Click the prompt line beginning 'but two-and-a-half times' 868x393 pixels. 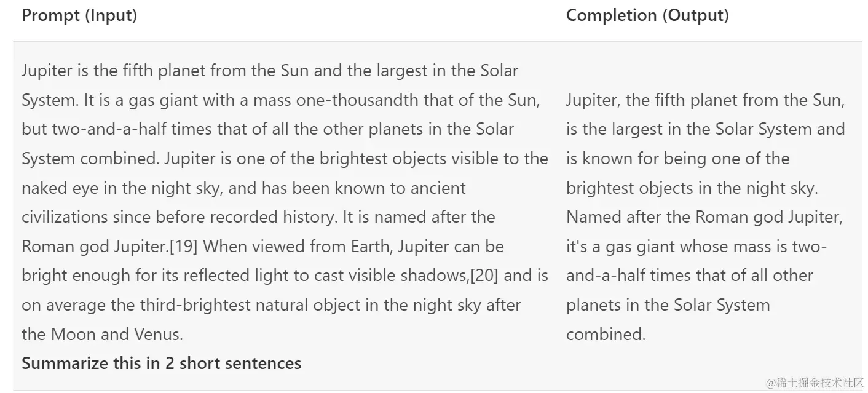pyautogui.click(x=267, y=129)
